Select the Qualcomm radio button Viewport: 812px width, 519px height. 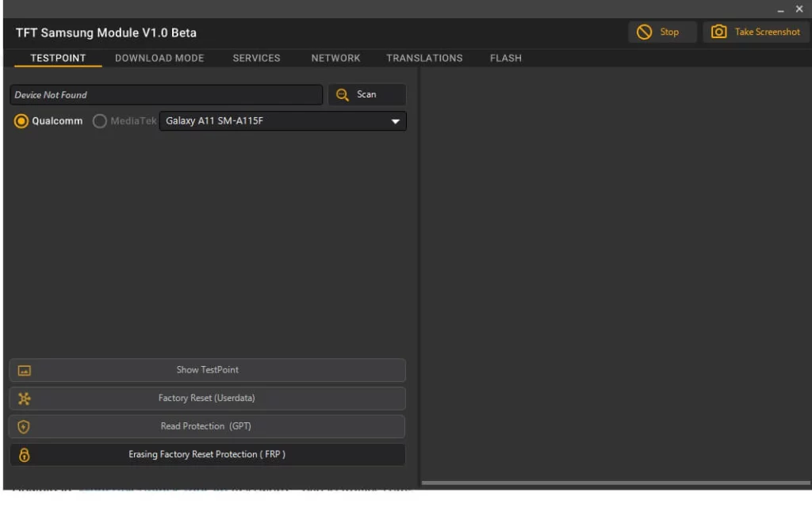pyautogui.click(x=21, y=121)
